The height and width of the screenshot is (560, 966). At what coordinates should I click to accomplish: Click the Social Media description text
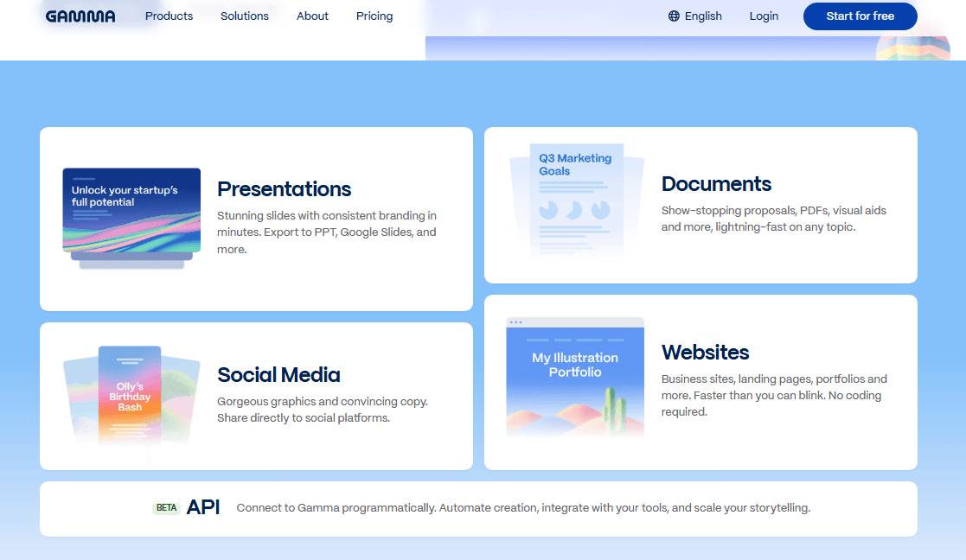(323, 410)
